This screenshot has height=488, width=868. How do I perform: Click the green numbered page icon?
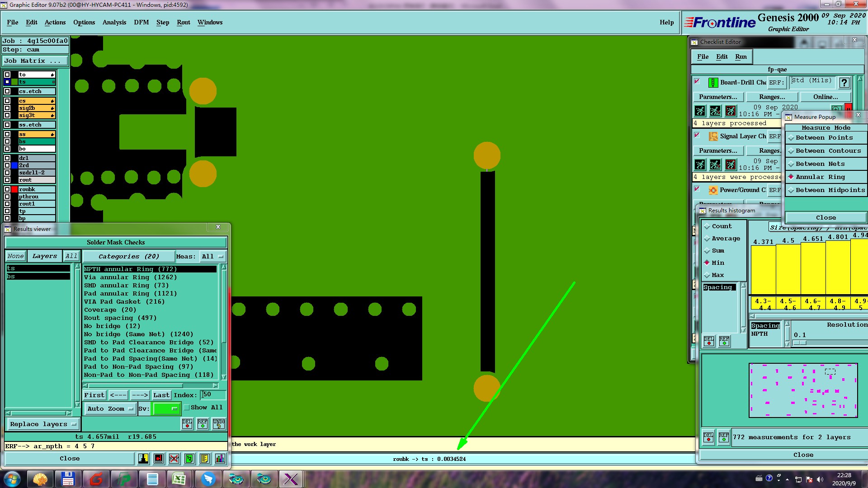(x=189, y=459)
